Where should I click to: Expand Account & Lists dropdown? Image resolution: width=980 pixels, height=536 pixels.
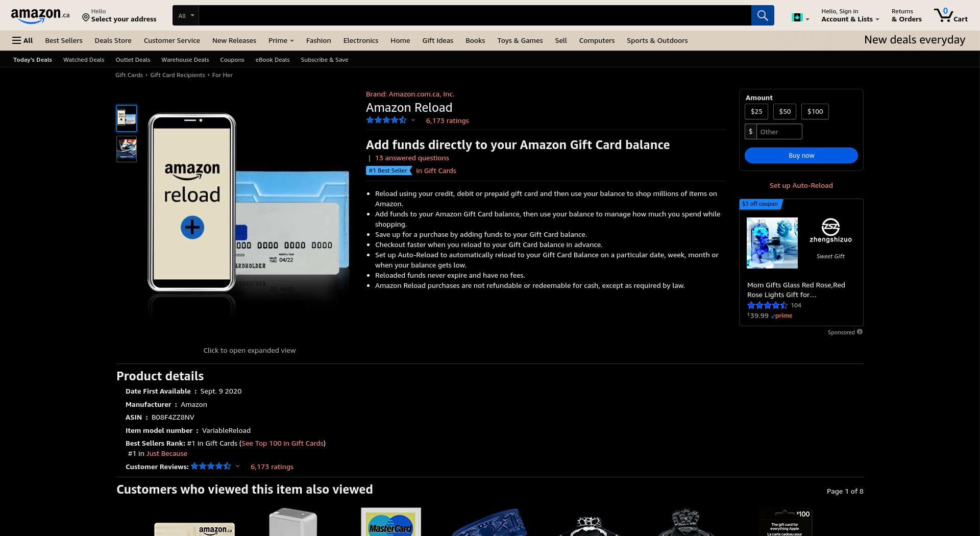pos(850,15)
